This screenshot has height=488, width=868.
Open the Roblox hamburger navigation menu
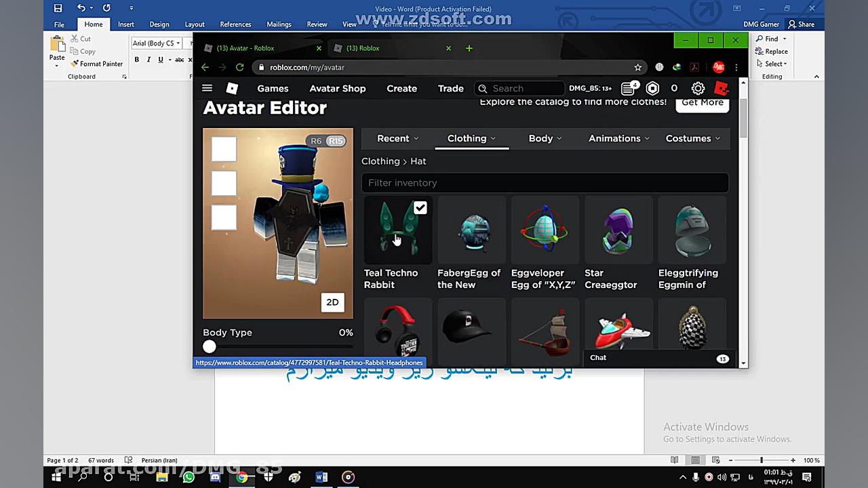pos(208,88)
